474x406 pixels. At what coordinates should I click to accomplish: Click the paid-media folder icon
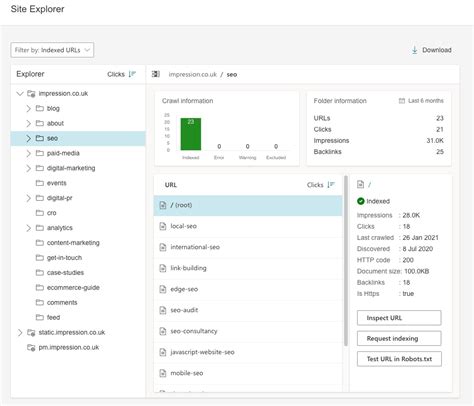pos(40,153)
